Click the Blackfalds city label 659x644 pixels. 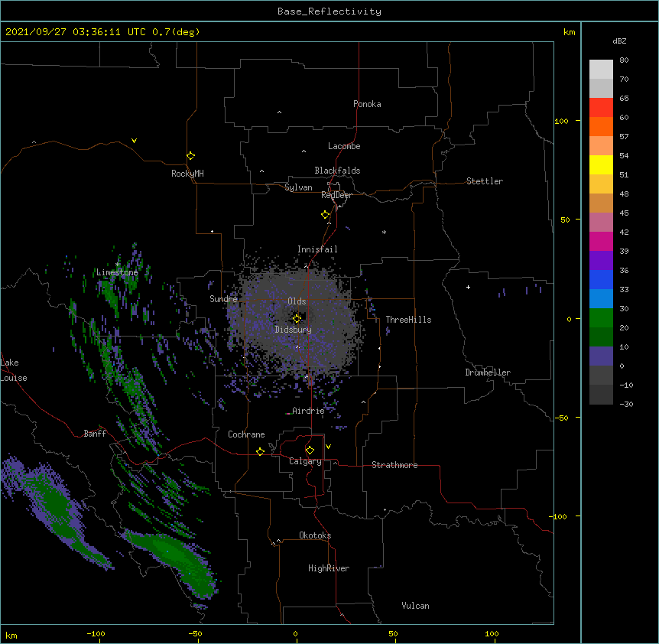[x=337, y=171]
